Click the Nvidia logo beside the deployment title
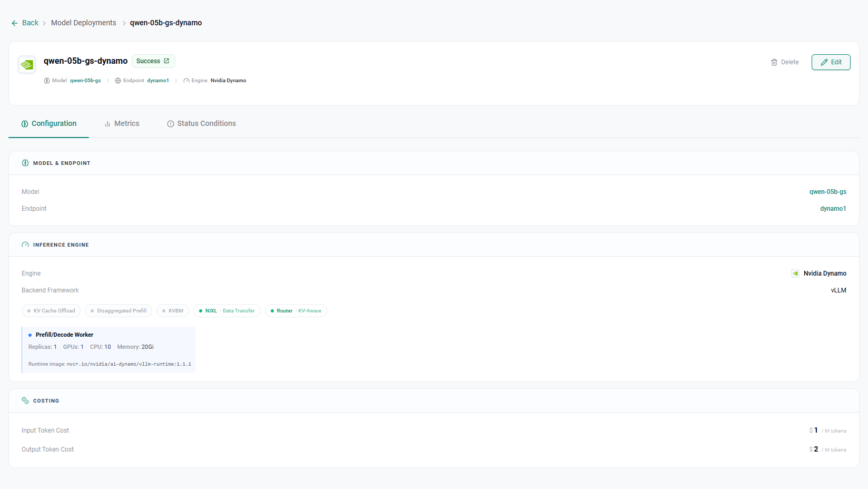868x489 pixels. [x=27, y=65]
